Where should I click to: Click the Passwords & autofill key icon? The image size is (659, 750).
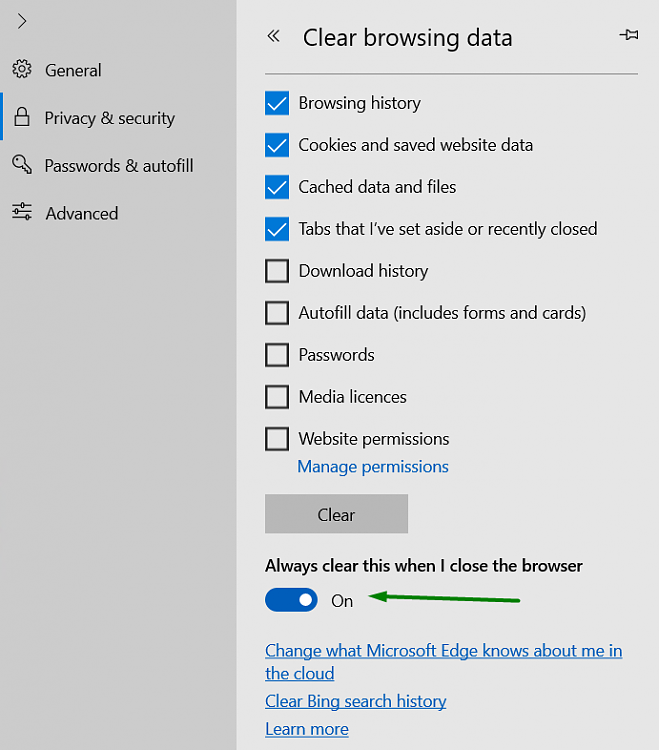point(22,165)
